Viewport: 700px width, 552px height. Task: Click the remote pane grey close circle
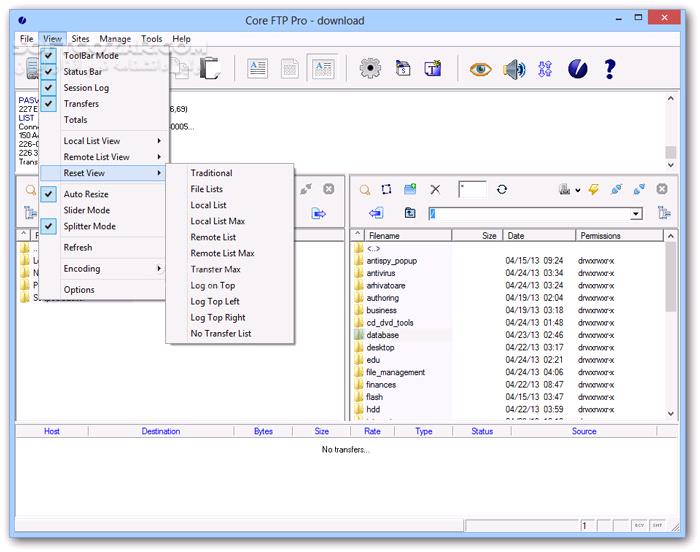pyautogui.click(x=662, y=189)
